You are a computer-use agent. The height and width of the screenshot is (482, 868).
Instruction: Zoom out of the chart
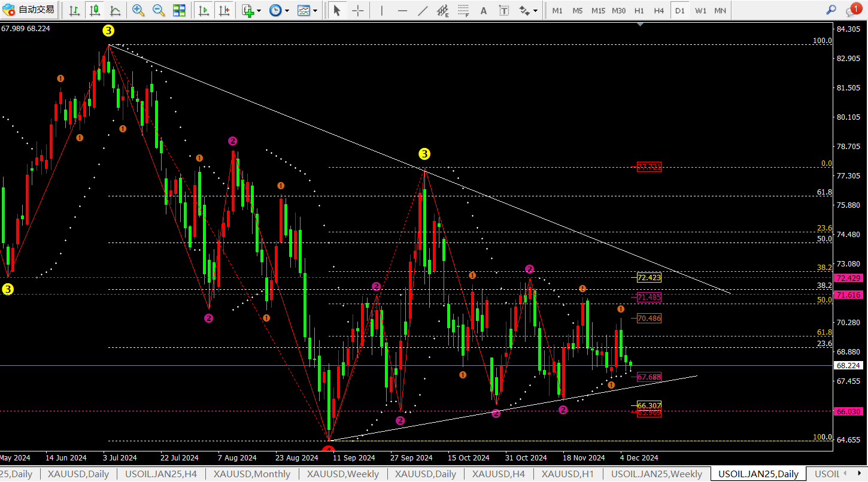click(159, 10)
